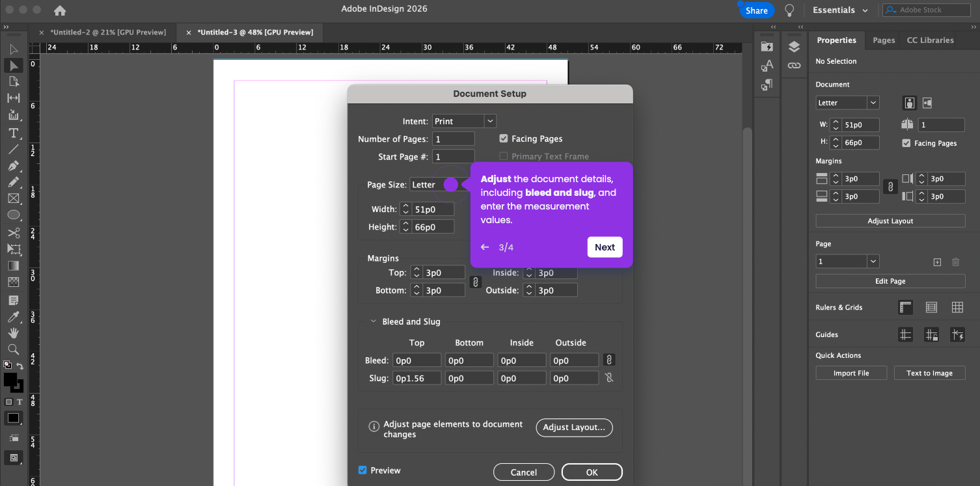Image resolution: width=980 pixels, height=486 pixels.
Task: Open the Essentials workspace dropdown
Action: click(x=840, y=10)
